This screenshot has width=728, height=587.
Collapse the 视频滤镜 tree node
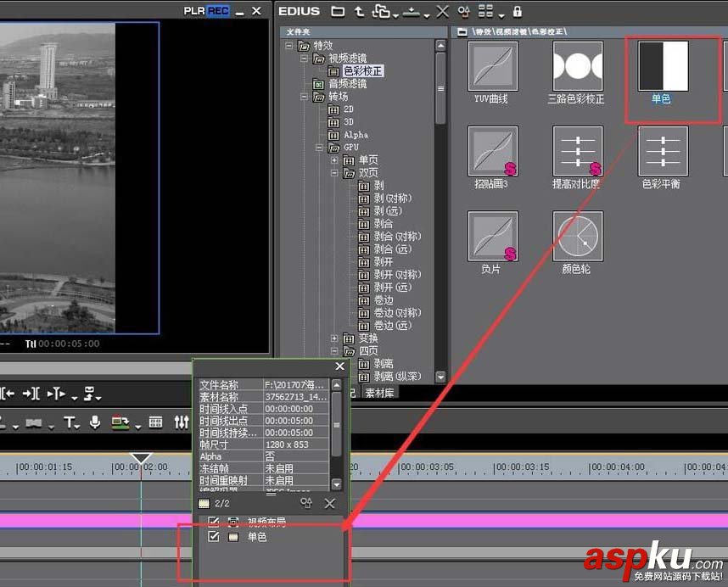point(304,59)
